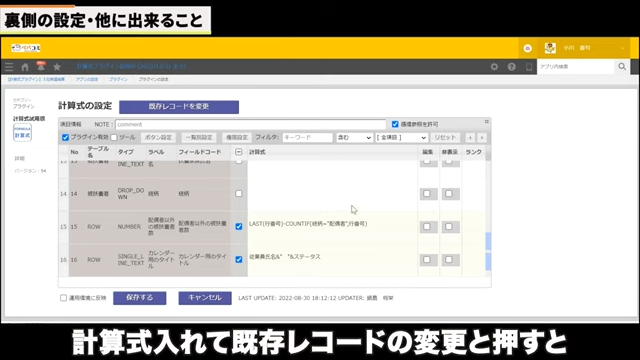Viewport: 640px width, 360px height.
Task: Click the company logo in the yellow header
Action: pyautogui.click(x=26, y=48)
